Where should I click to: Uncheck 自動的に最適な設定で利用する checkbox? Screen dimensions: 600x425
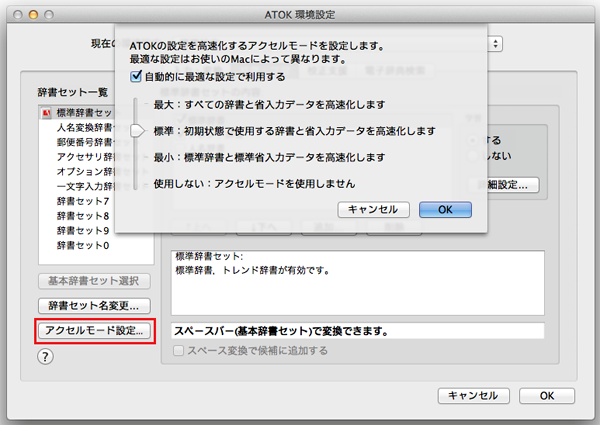tap(136, 76)
